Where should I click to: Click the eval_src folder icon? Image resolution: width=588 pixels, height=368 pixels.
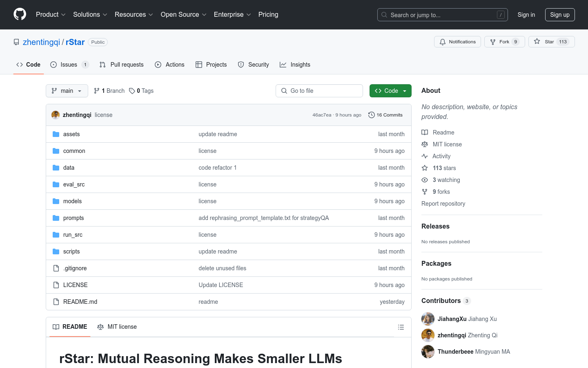(x=56, y=184)
